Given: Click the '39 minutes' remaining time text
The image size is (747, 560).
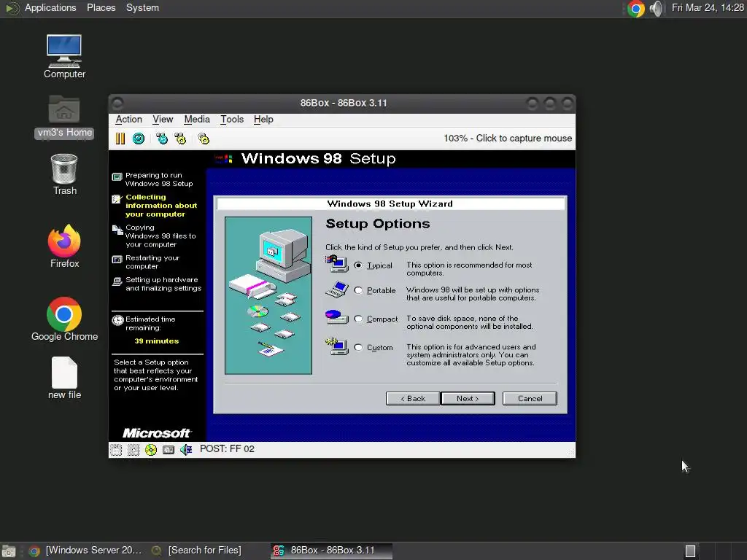Looking at the screenshot, I should click(157, 341).
